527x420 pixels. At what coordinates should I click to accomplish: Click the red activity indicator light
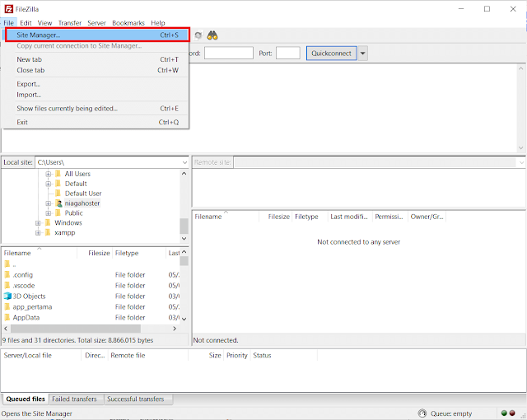click(512, 413)
